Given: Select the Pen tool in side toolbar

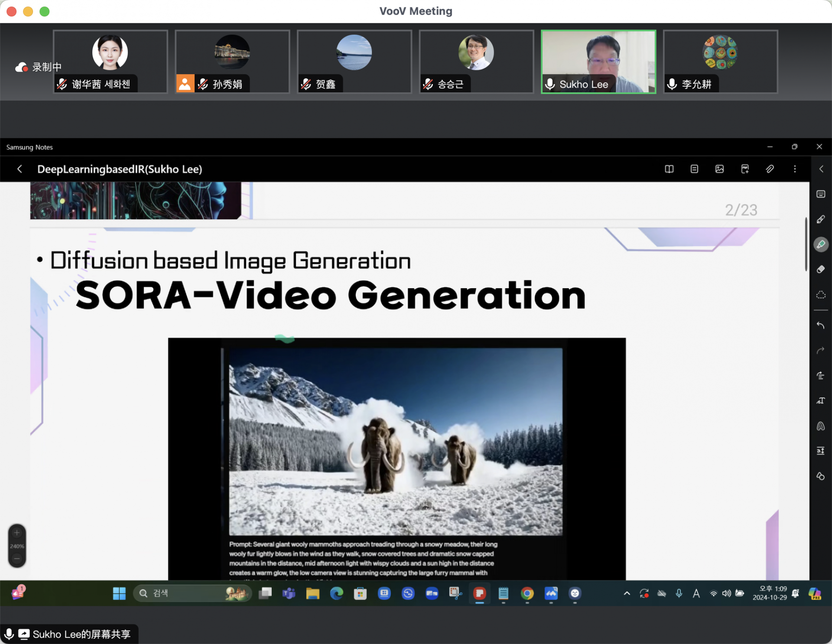Looking at the screenshot, I should pyautogui.click(x=821, y=219).
